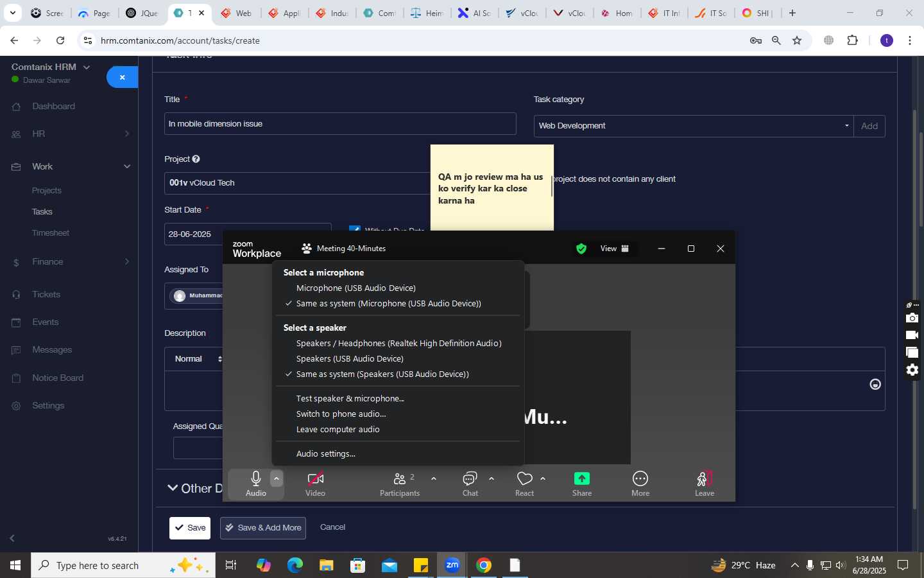Open Timesheet under Work
This screenshot has height=578, width=924.
click(x=51, y=233)
